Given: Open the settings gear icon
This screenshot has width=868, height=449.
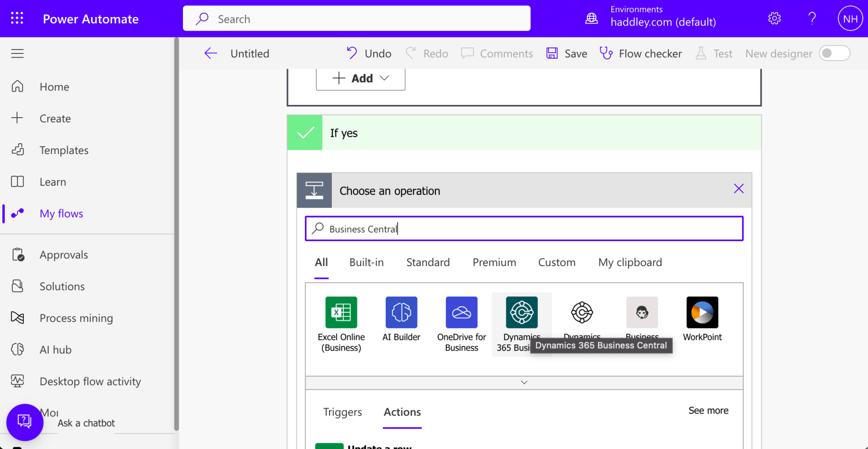Looking at the screenshot, I should pos(774,18).
